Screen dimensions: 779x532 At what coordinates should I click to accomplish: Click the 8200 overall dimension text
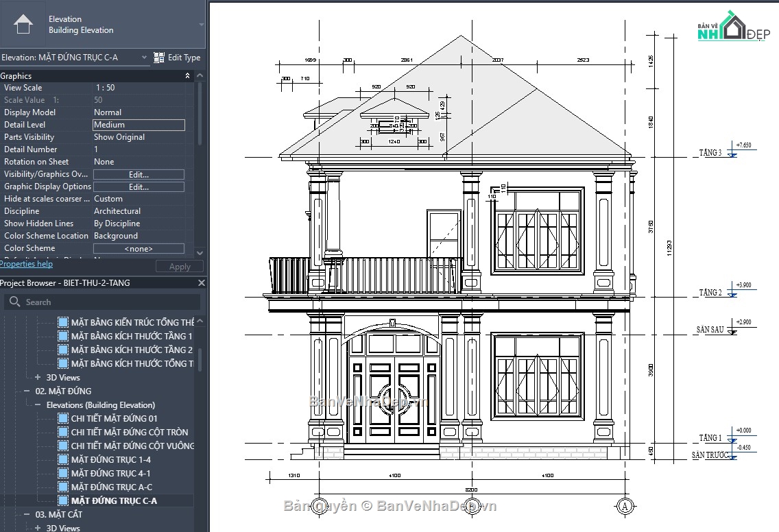pos(471,489)
